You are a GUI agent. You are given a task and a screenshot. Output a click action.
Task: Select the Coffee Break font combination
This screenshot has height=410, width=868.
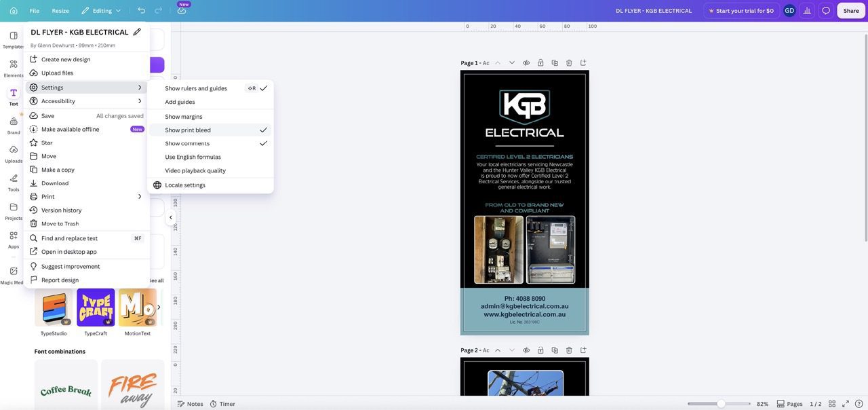click(x=66, y=385)
